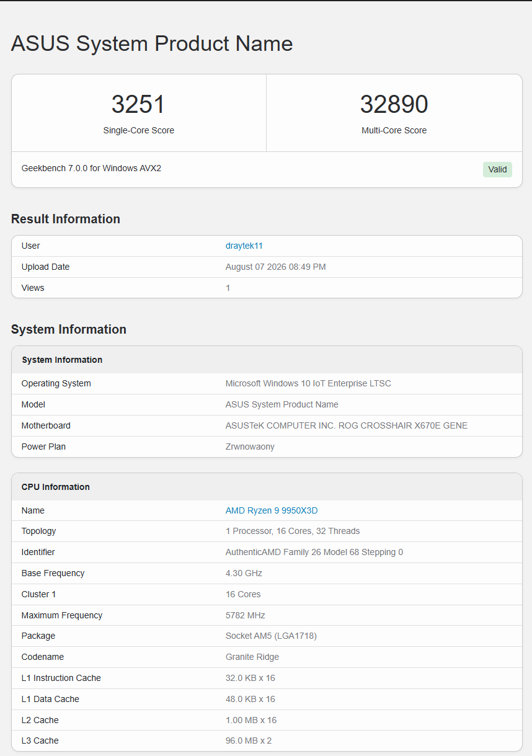This screenshot has height=756, width=532.
Task: Click the Geekbench 7.0.0 for Windows AVX2 text
Action: coord(91,168)
